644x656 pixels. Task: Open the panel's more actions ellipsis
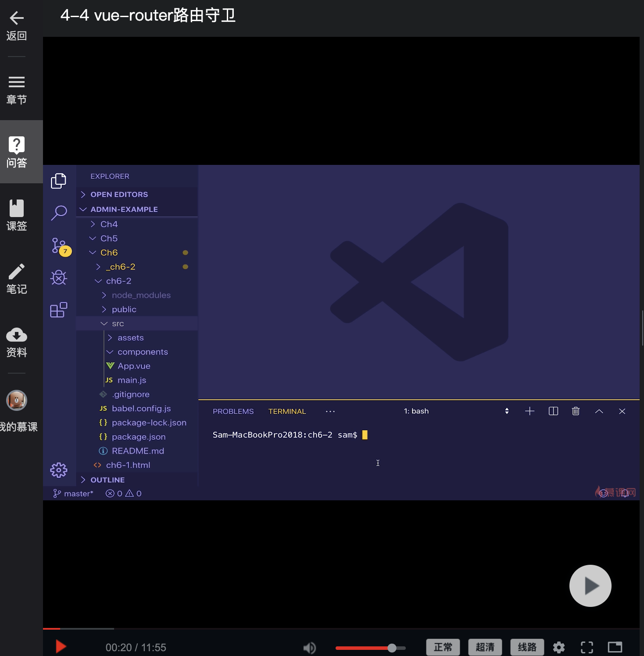point(330,411)
